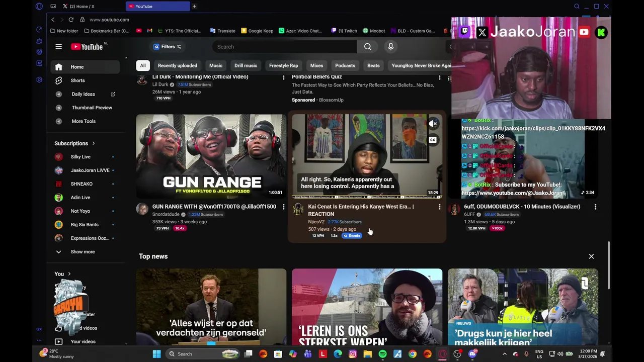Screen dimensions: 644x362
Task: Open Google Chrome from taskbar
Action: [412, 354]
